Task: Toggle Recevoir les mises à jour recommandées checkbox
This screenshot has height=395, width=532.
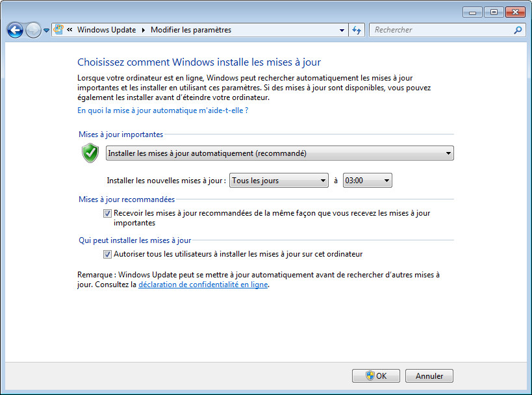Action: (107, 214)
